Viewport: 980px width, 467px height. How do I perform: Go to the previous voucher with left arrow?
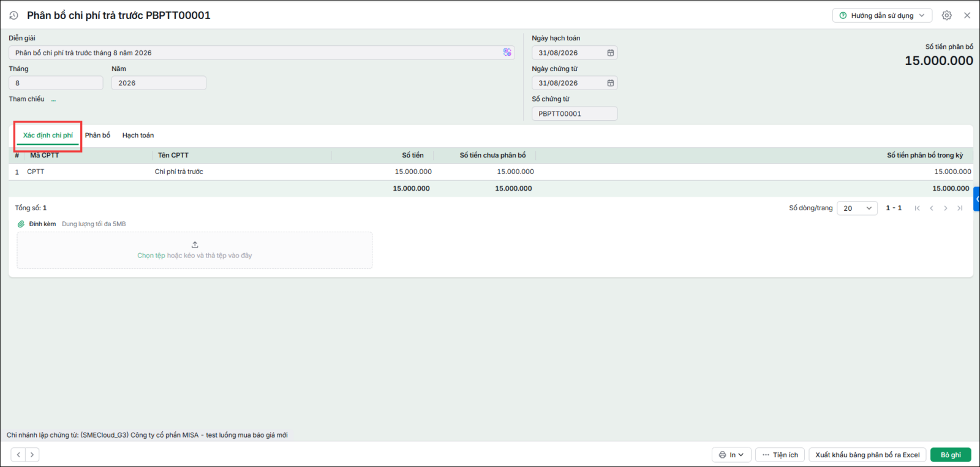18,455
